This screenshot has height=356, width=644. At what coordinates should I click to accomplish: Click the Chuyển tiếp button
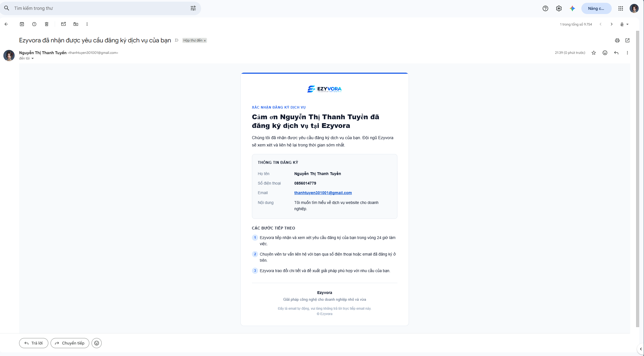tap(70, 343)
